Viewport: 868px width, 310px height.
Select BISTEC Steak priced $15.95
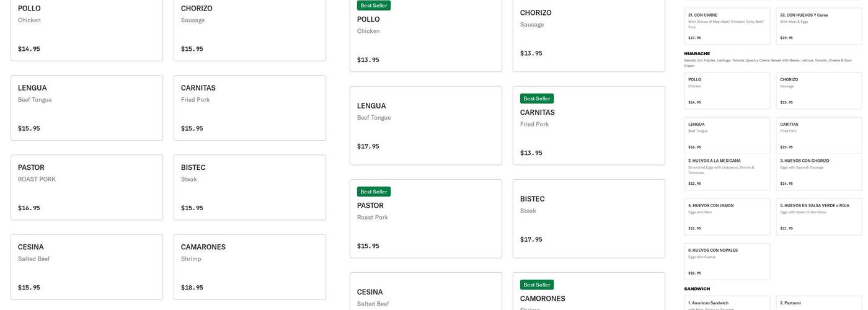coord(249,187)
